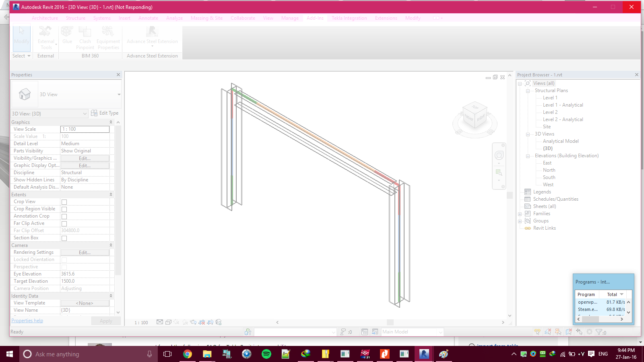Open the Add-Ins ribbon tab
Screen dimensions: 644x362
click(315, 18)
